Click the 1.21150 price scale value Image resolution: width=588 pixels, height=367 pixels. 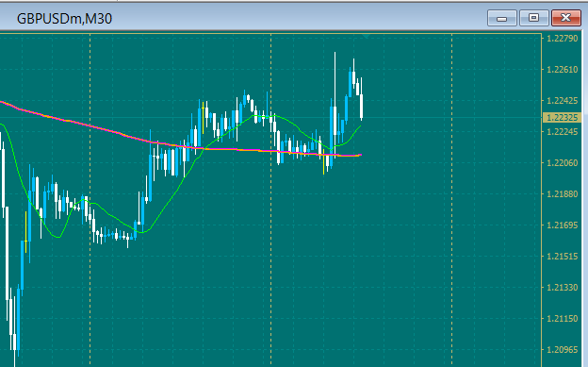(x=563, y=319)
